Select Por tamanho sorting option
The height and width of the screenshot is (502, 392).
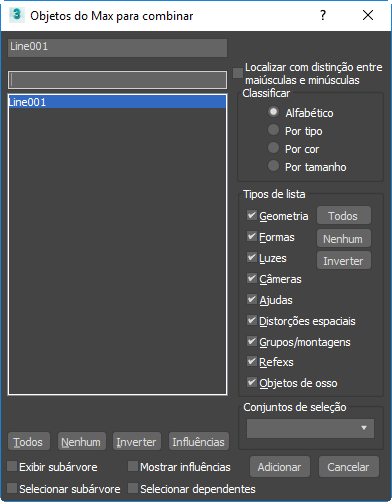coord(273,166)
